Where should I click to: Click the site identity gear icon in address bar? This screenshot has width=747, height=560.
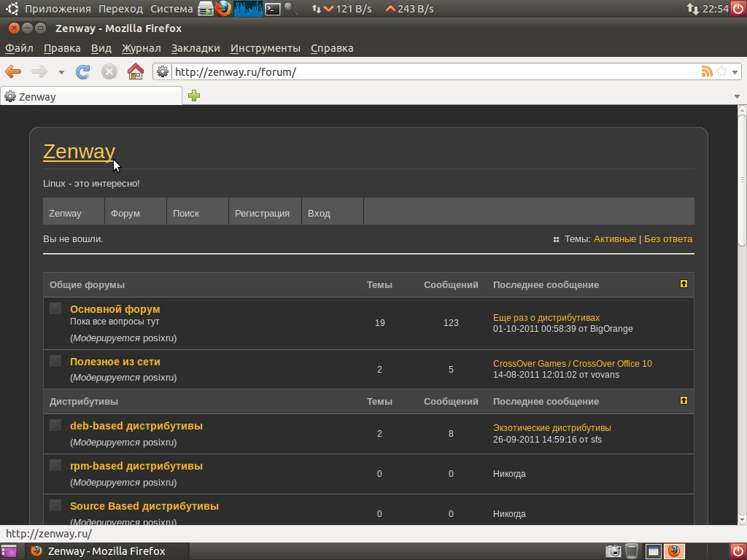point(163,71)
